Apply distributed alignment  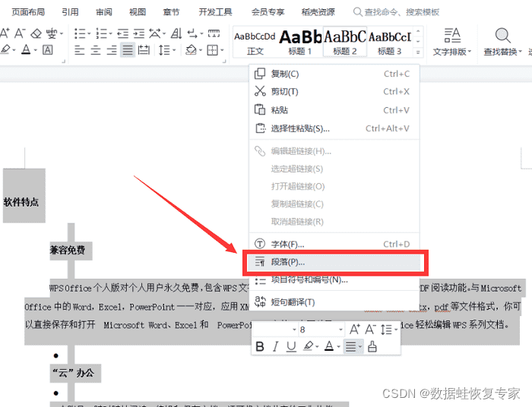[144, 50]
